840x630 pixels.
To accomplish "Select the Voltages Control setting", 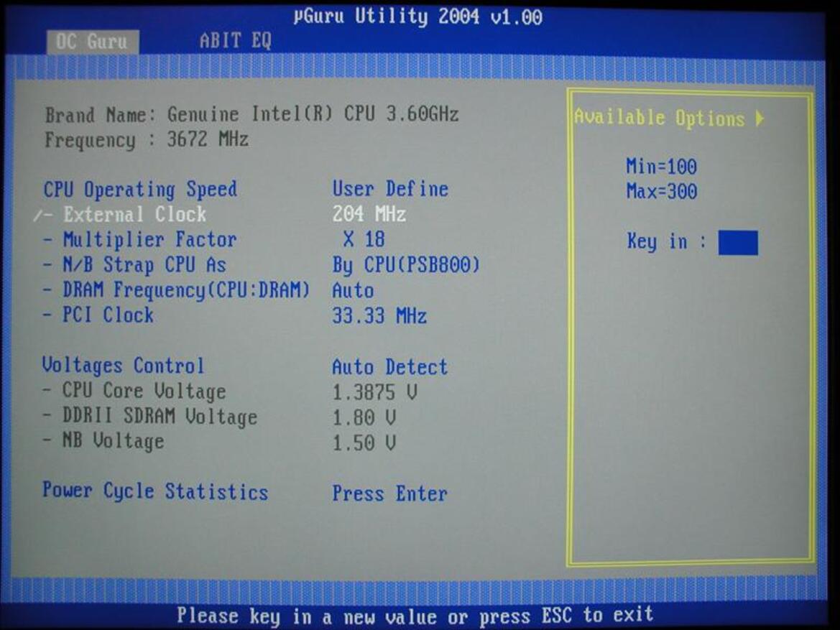I will pyautogui.click(x=123, y=366).
